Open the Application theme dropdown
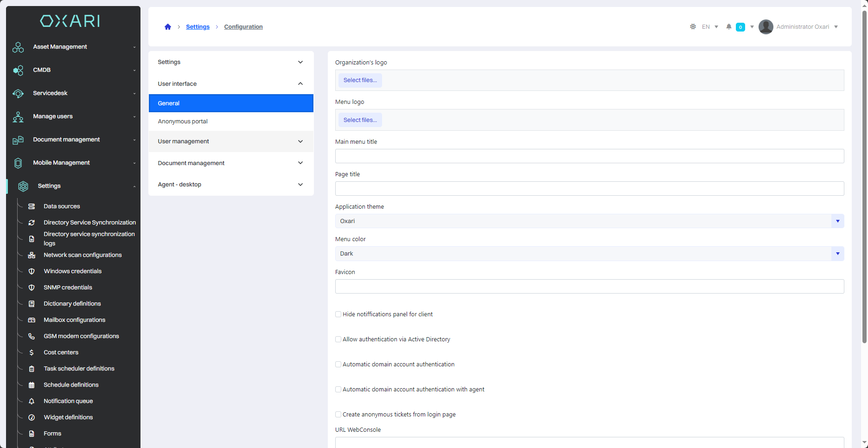 [589, 221]
